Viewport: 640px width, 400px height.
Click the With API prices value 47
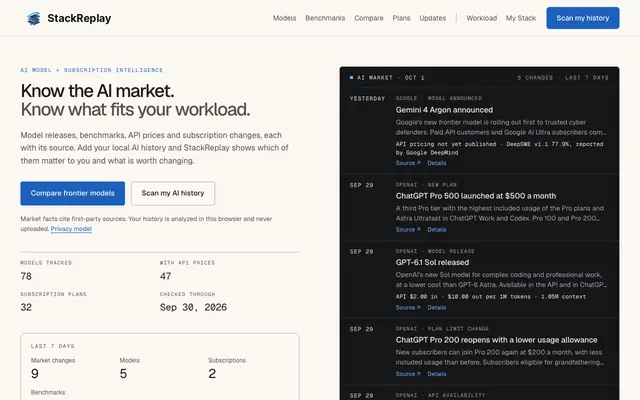pyautogui.click(x=165, y=276)
